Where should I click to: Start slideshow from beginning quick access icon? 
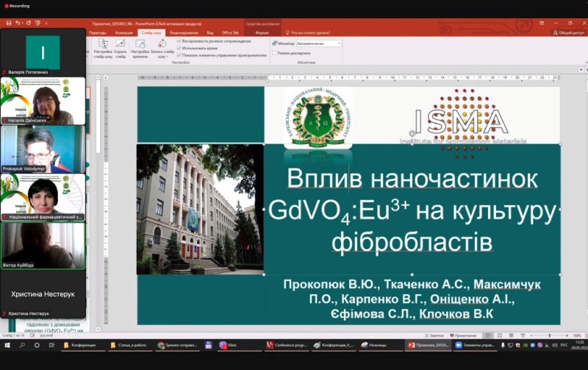tap(38, 24)
